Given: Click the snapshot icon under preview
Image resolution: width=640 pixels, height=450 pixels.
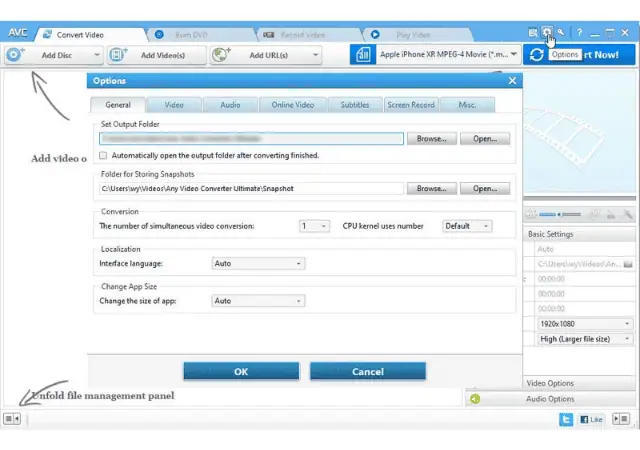Looking at the screenshot, I should [595, 214].
